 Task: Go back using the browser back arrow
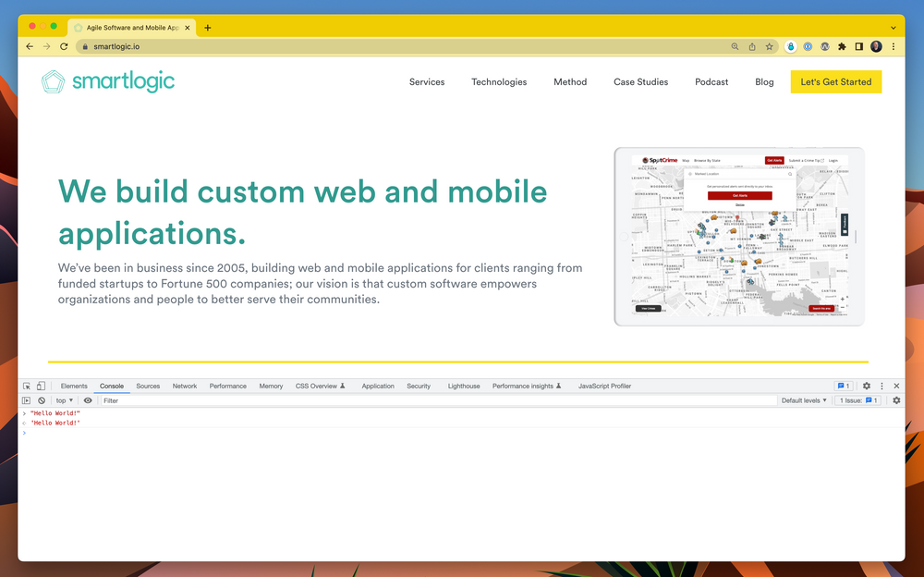30,46
